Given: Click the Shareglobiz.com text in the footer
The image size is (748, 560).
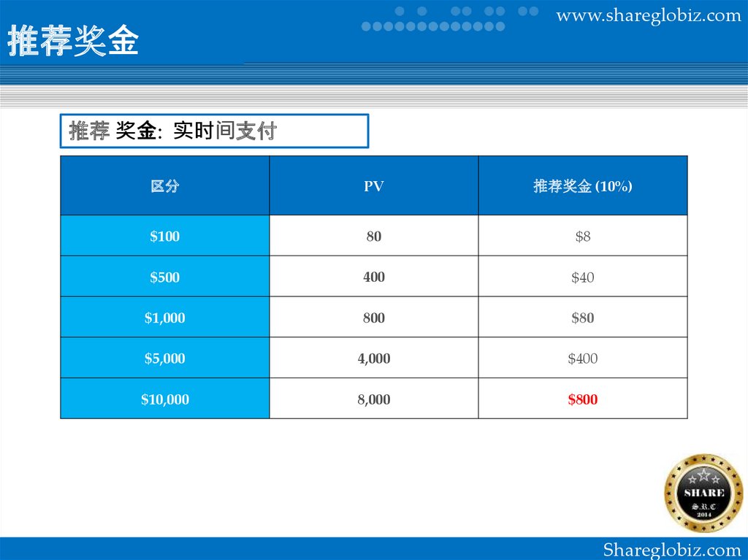Looking at the screenshot, I should 672,550.
